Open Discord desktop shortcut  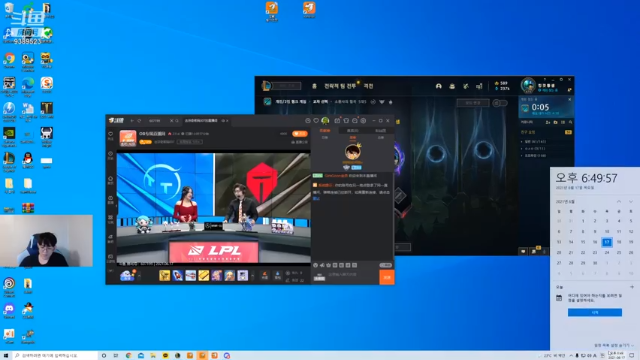(x=9, y=310)
